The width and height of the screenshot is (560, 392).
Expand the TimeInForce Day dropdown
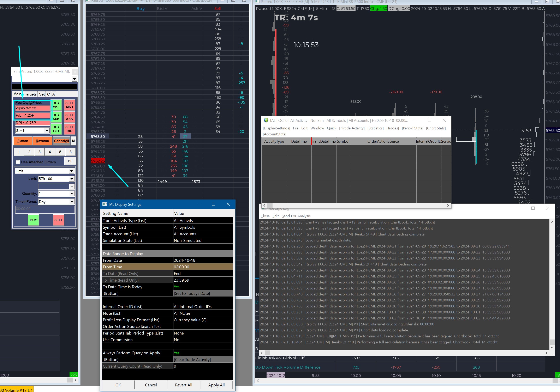(x=71, y=202)
